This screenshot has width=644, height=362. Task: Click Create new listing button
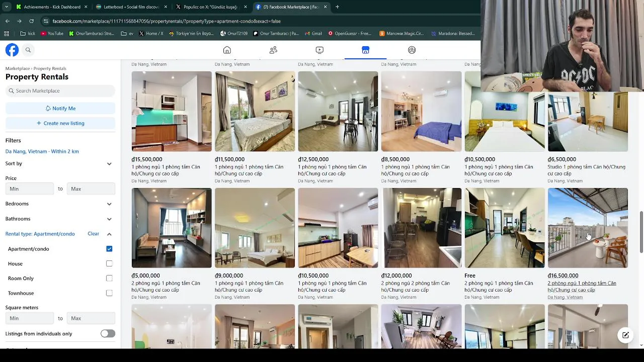click(x=60, y=123)
